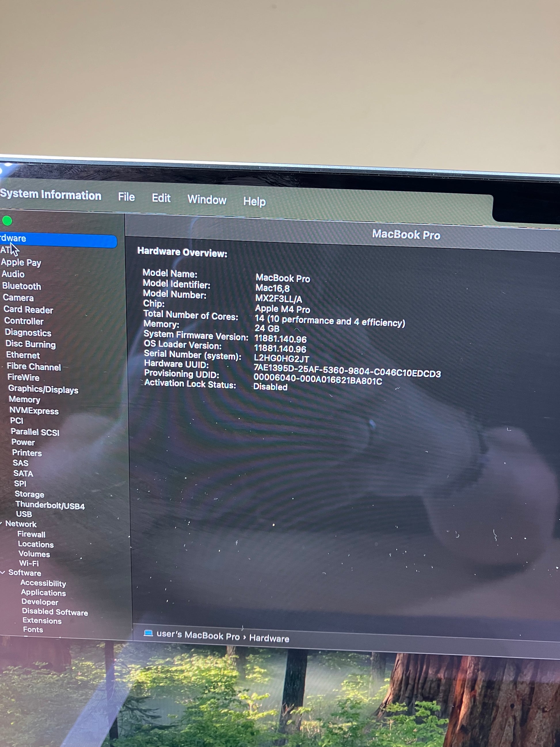The width and height of the screenshot is (560, 747).
Task: Select Apple Pay in the sidebar
Action: point(21,263)
